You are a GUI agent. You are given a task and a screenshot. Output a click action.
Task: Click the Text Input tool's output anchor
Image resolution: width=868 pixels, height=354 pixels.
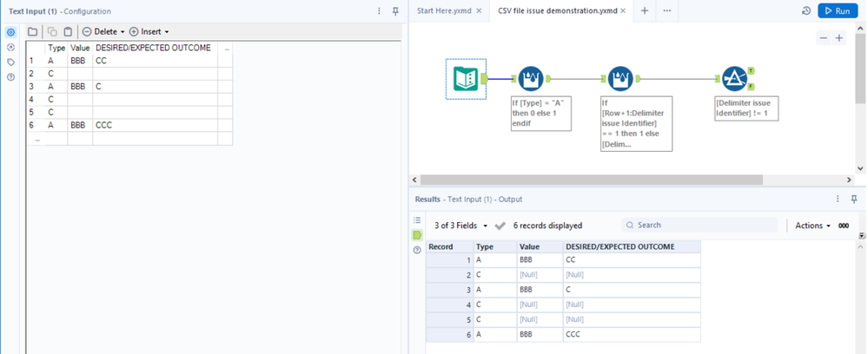484,79
